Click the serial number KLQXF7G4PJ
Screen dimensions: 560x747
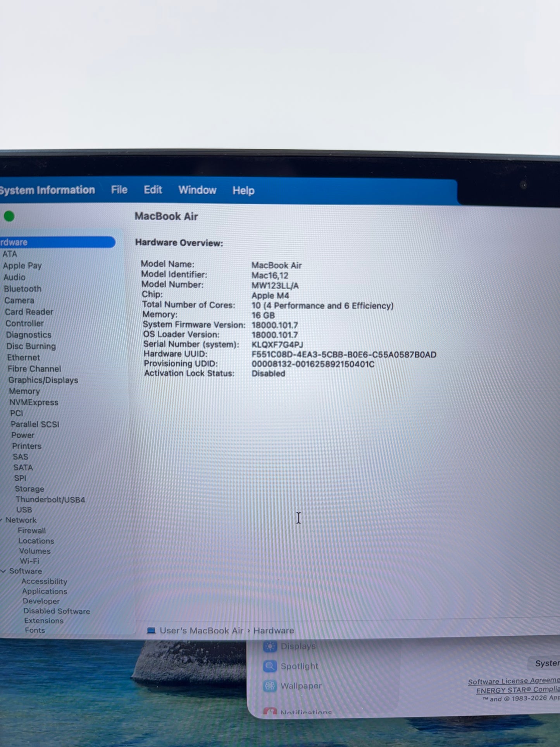click(277, 345)
